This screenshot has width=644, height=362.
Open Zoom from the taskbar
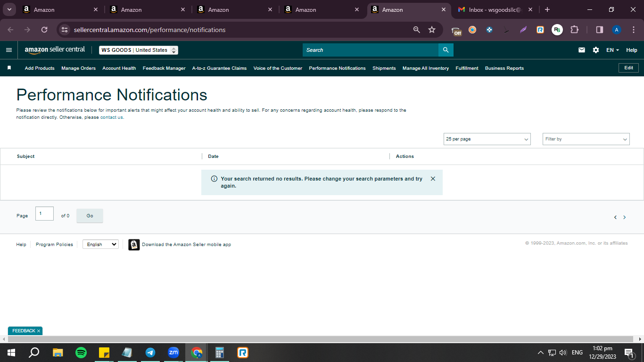tap(173, 353)
